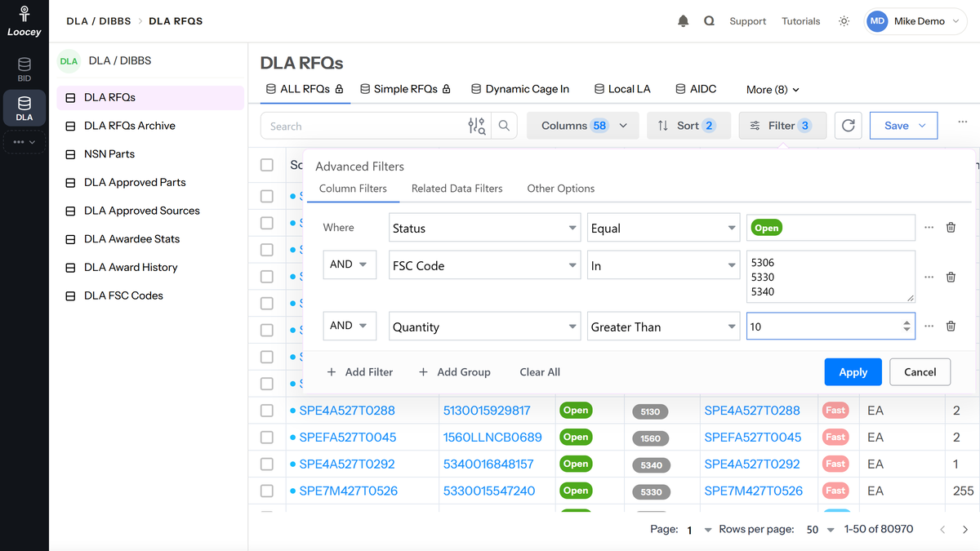This screenshot has width=980, height=551.
Task: Check the row SPEFA527T0045 checkbox
Action: pyautogui.click(x=267, y=438)
